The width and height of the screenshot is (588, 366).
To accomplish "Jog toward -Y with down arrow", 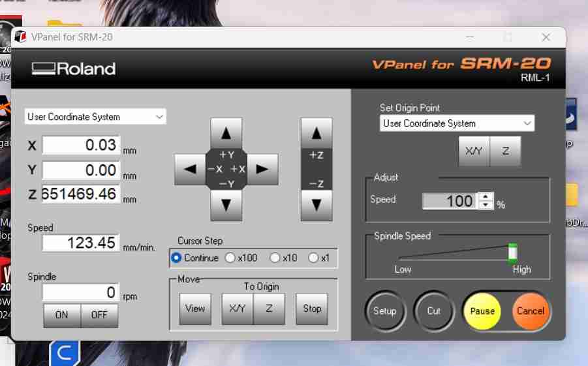I will [x=226, y=205].
